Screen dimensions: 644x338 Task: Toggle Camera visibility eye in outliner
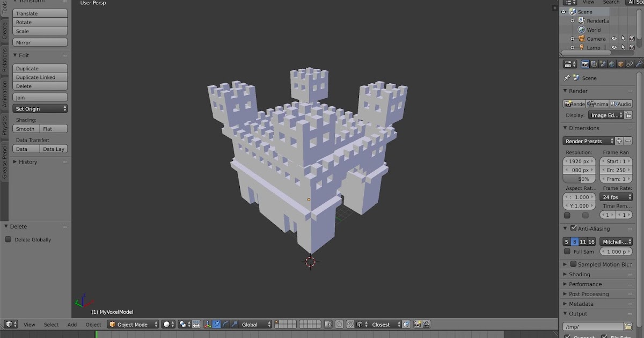(614, 39)
